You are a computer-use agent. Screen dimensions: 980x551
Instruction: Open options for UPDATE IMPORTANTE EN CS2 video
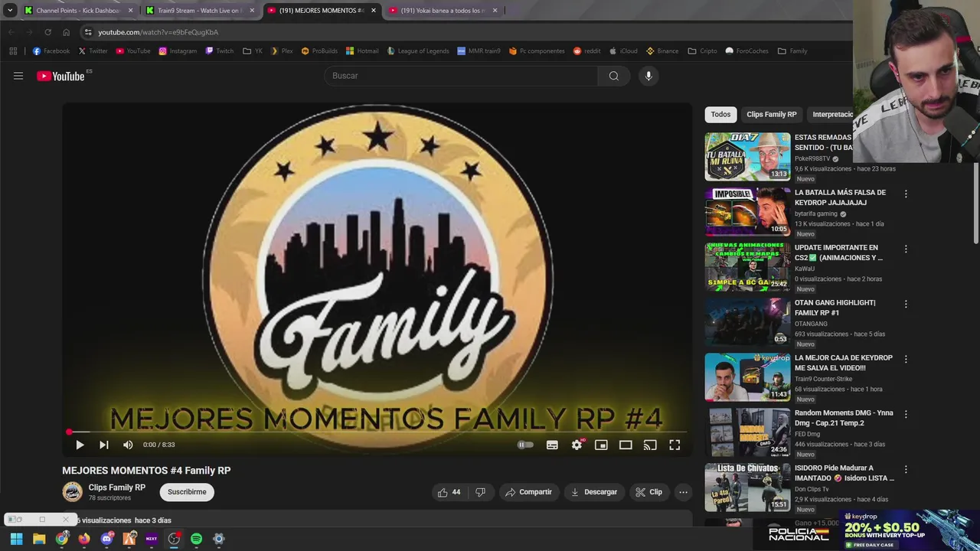click(x=906, y=249)
